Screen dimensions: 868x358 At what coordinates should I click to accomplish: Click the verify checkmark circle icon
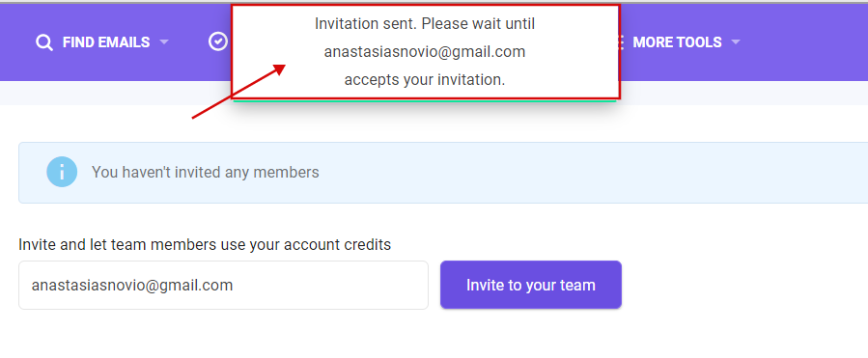(x=218, y=41)
